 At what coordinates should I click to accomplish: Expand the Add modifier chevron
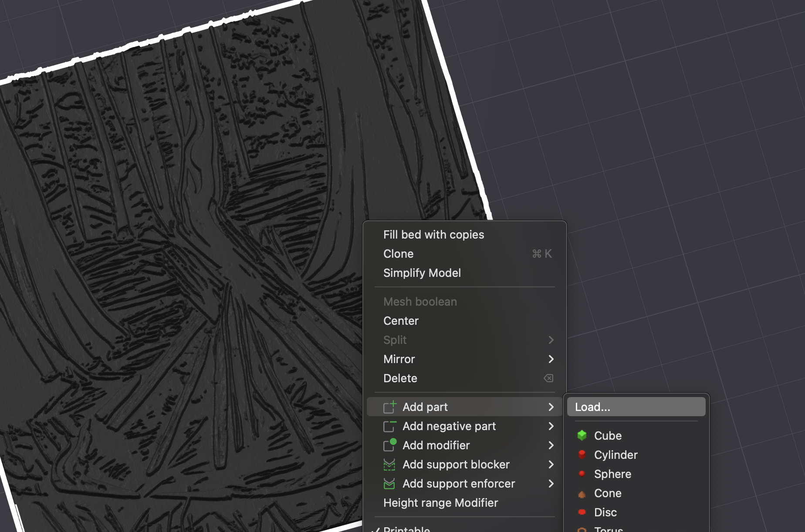pos(551,445)
